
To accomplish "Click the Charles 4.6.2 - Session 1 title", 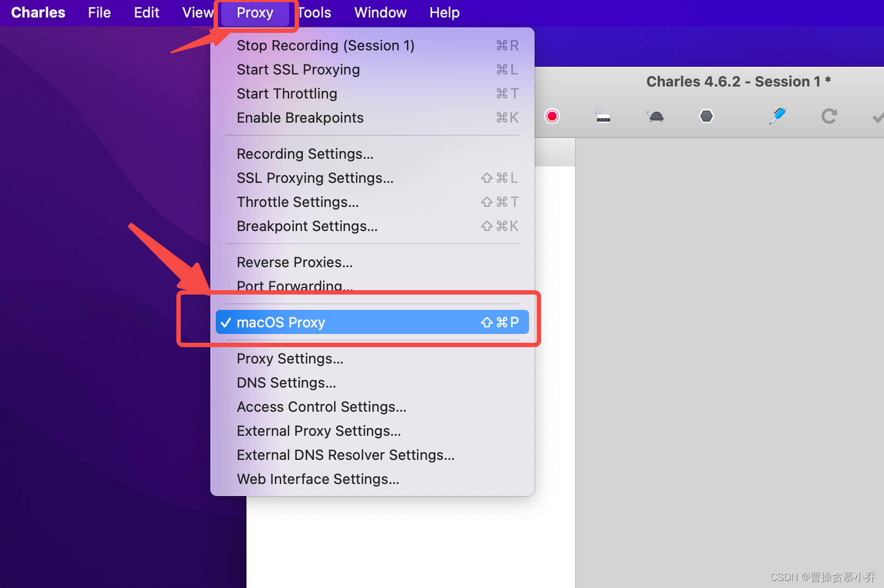I will pos(738,82).
